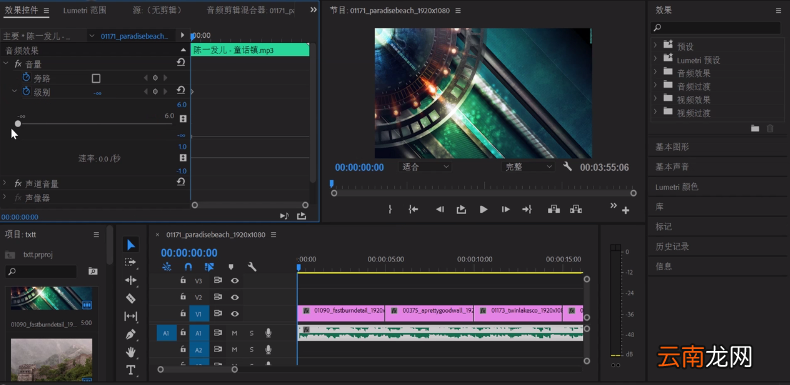Expand the 预设 folder in Effects
The image size is (790, 385).
[655, 45]
